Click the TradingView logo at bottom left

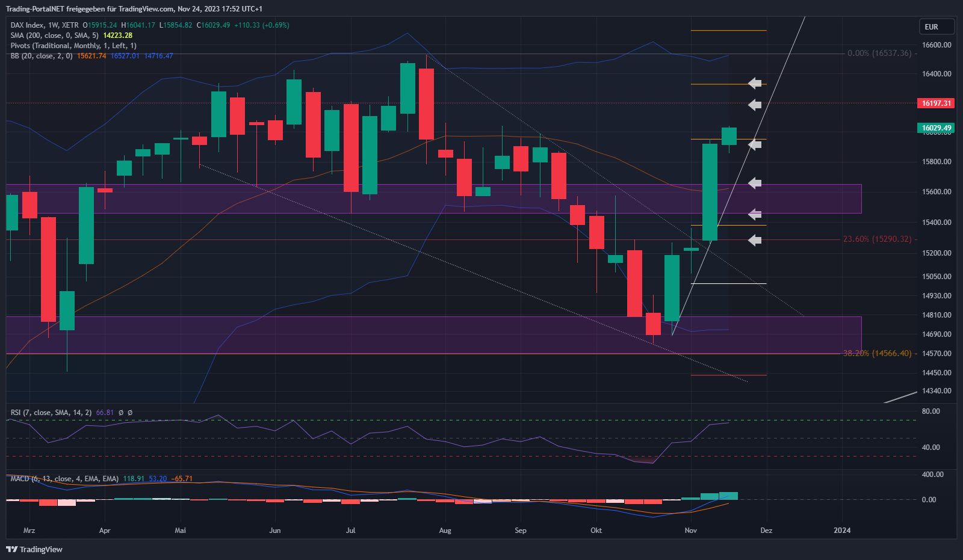[34, 549]
